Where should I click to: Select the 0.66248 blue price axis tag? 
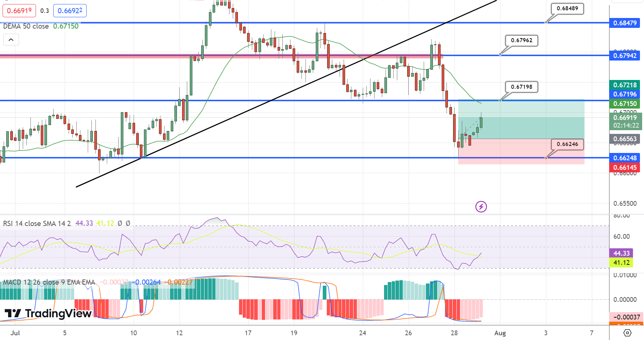click(x=625, y=158)
